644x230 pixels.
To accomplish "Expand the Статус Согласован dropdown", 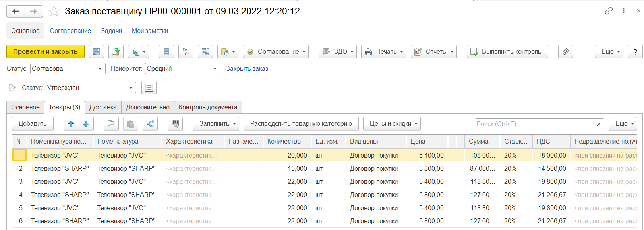I will click(100, 69).
